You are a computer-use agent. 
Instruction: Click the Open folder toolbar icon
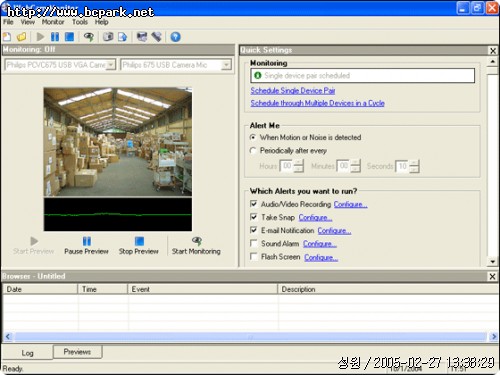point(22,37)
